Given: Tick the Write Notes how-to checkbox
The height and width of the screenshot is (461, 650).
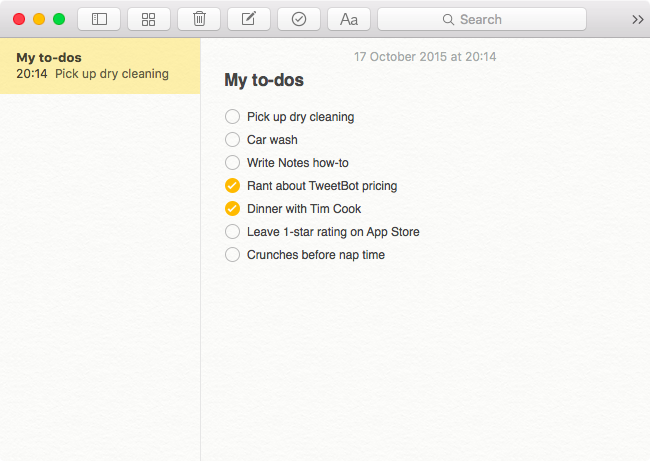Looking at the screenshot, I should pyautogui.click(x=233, y=163).
